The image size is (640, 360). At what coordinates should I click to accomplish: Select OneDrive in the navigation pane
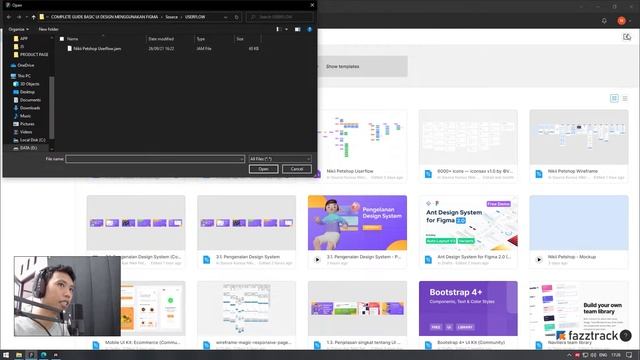(23, 65)
